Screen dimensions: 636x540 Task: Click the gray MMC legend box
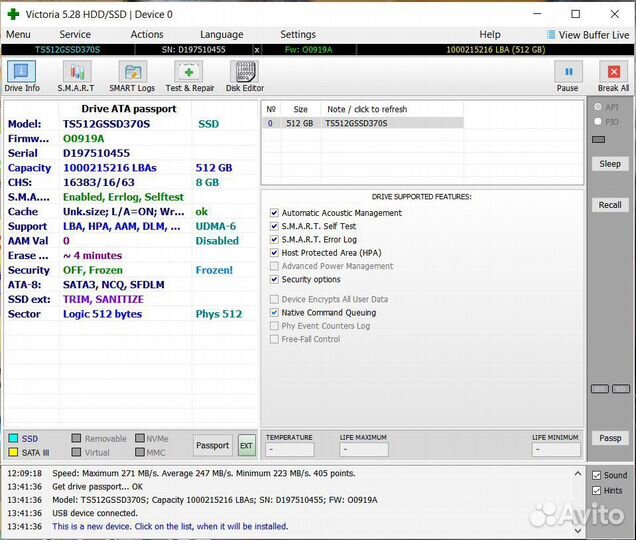140,452
